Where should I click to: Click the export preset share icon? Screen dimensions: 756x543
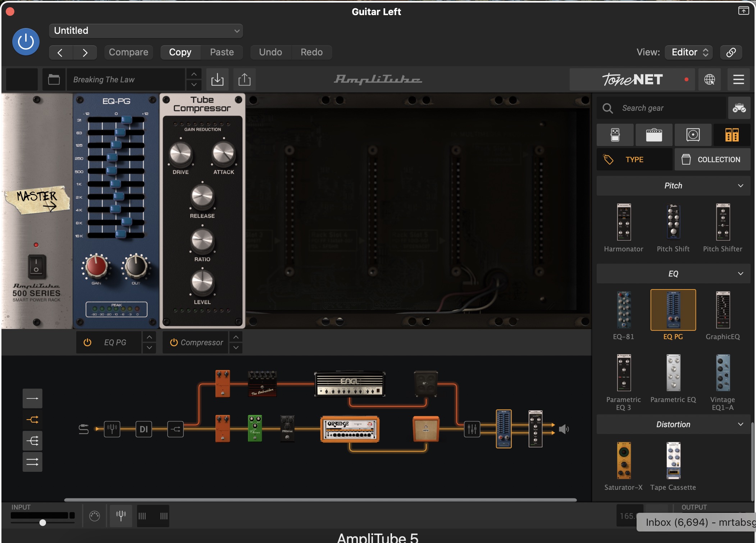click(245, 79)
